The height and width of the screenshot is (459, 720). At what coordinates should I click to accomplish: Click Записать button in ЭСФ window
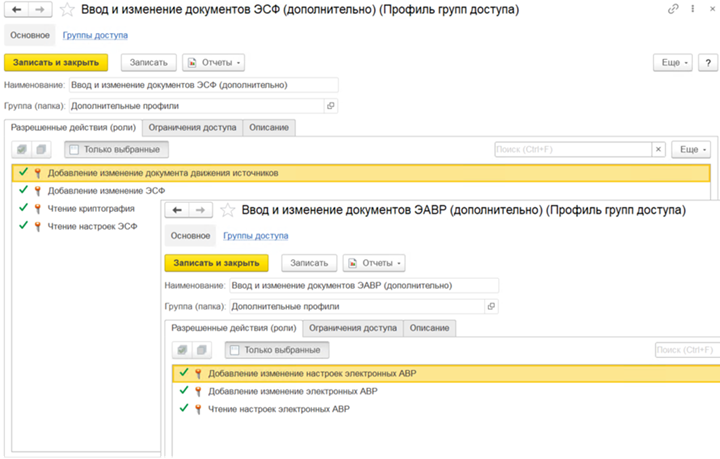pos(149,62)
